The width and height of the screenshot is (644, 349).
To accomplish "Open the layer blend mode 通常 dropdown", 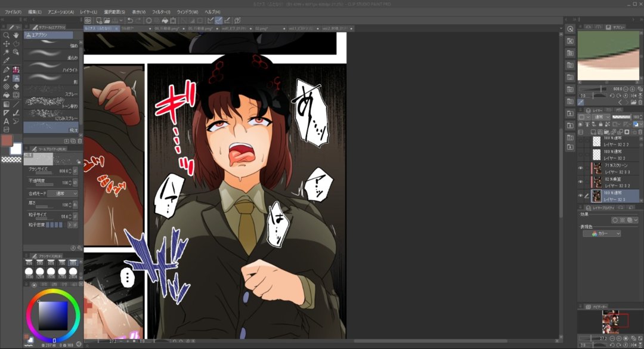I will (x=601, y=117).
